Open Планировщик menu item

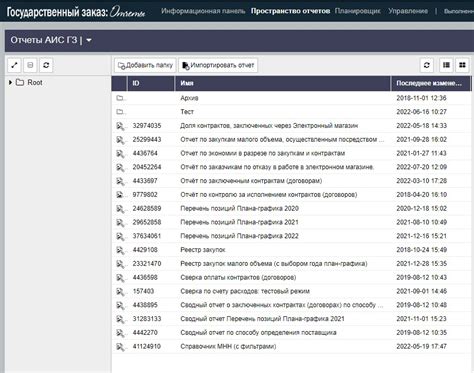tap(357, 11)
